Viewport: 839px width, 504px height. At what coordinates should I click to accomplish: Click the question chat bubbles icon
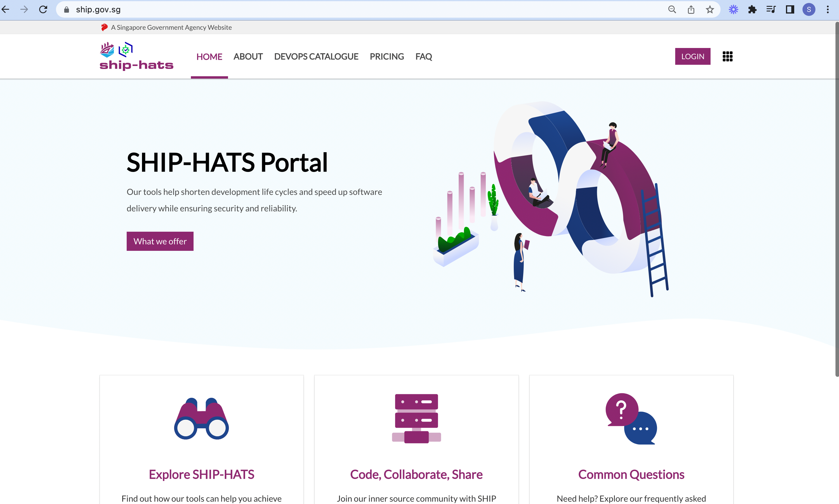(631, 418)
